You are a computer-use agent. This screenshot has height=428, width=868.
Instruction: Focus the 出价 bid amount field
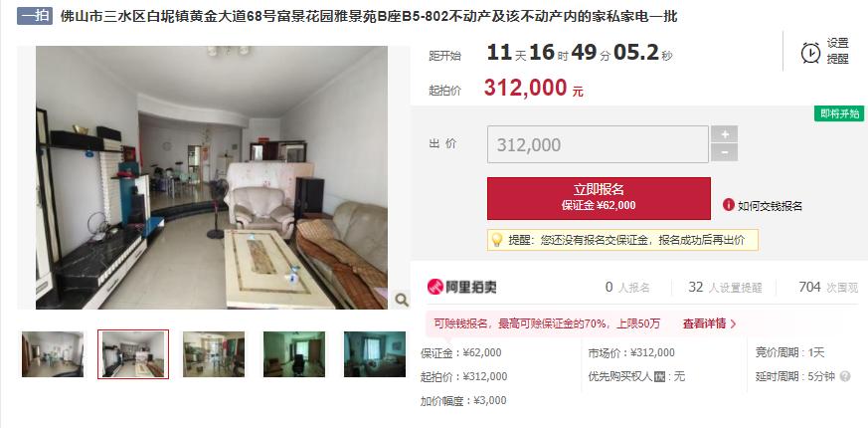click(x=598, y=144)
